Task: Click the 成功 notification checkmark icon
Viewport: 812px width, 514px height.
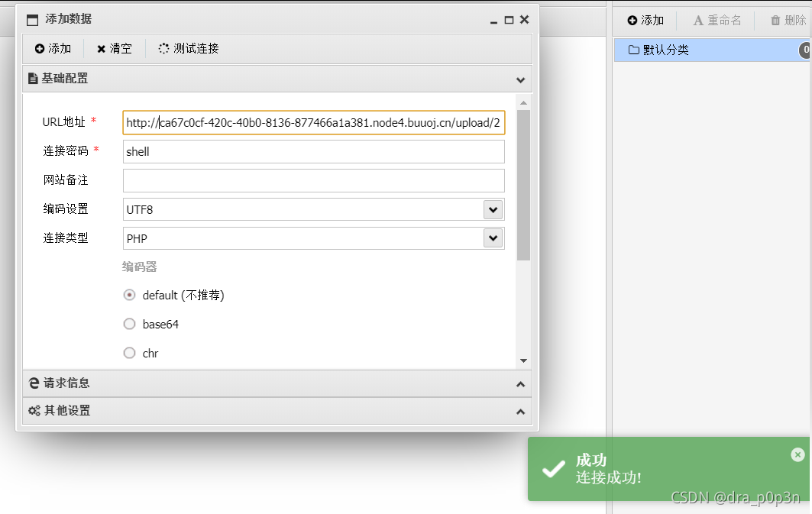Action: point(554,468)
